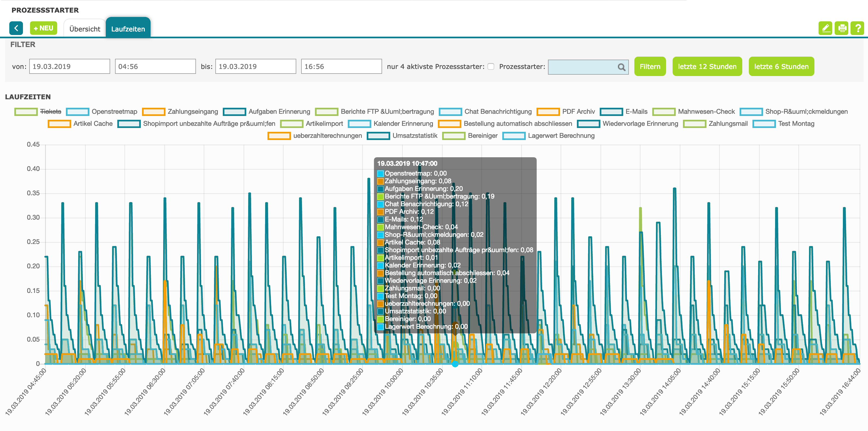Screen dimensions: 868x431
Task: Toggle E-Mails series in chart legend
Action: [636, 112]
